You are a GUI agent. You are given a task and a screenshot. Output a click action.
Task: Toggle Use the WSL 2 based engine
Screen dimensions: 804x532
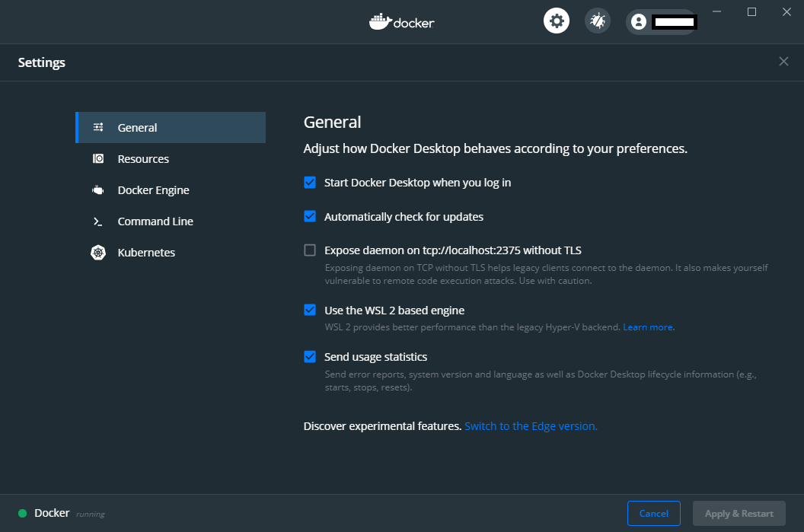pyautogui.click(x=310, y=310)
